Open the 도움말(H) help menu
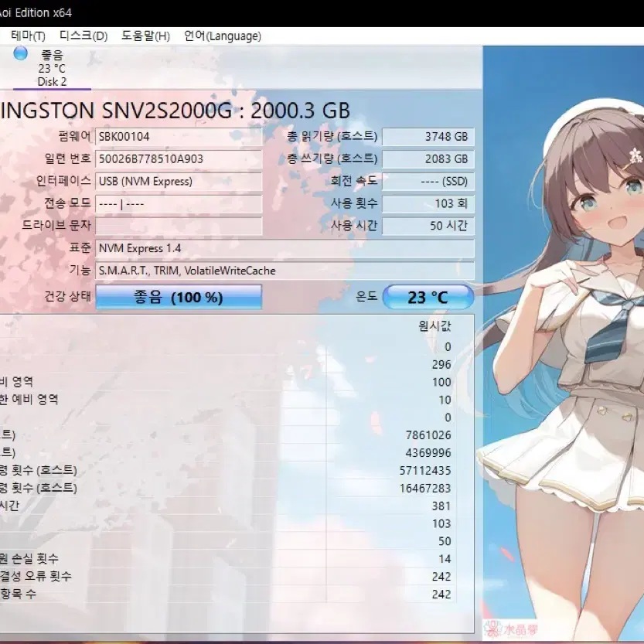Image resolution: width=644 pixels, height=644 pixels. [145, 36]
